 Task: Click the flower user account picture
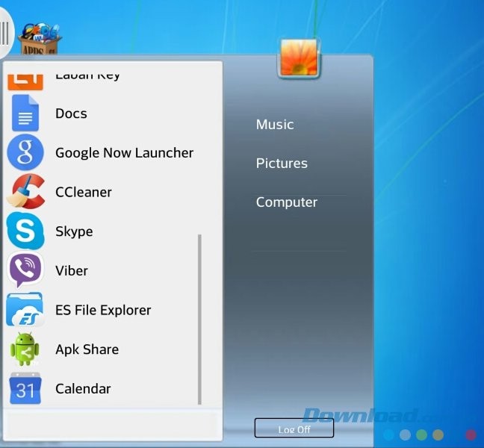[299, 57]
